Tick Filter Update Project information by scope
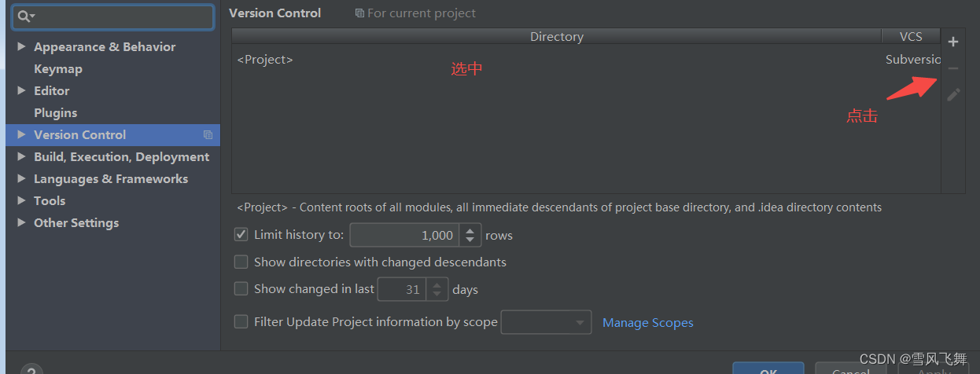The height and width of the screenshot is (374, 980). coord(241,321)
